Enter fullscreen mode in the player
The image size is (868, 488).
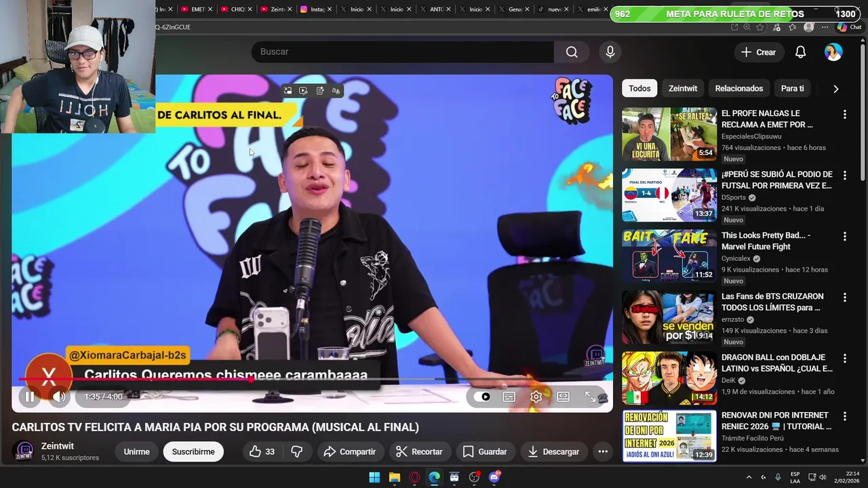click(x=591, y=396)
